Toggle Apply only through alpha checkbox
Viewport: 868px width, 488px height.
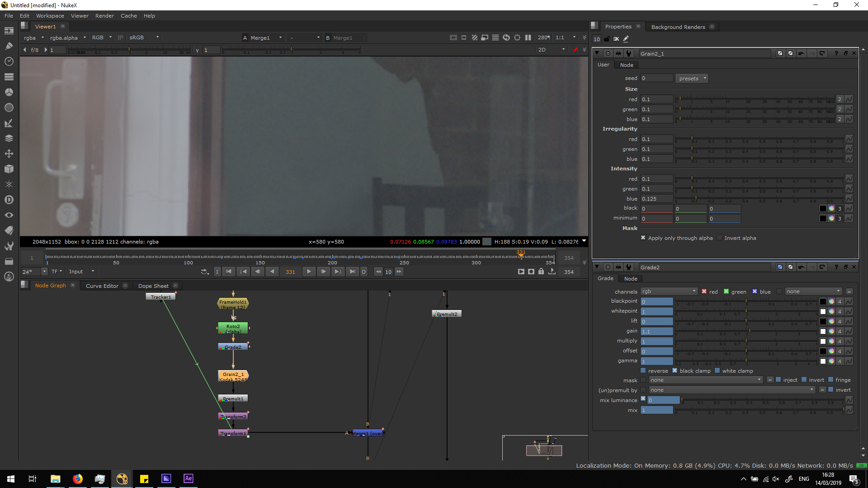[643, 238]
